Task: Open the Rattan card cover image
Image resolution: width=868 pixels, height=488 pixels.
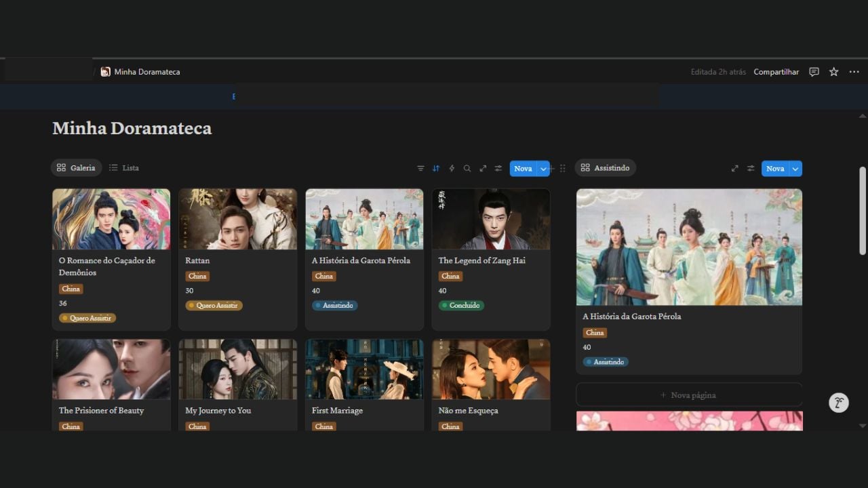Action: click(238, 219)
